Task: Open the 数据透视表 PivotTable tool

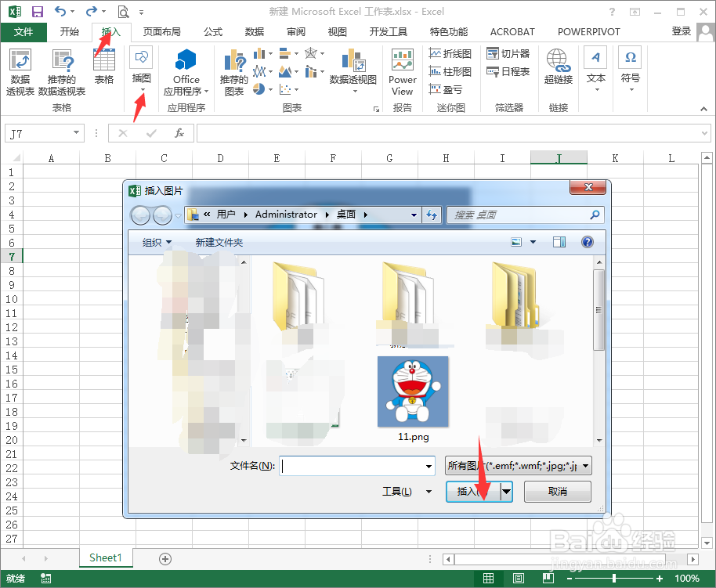Action: click(20, 70)
